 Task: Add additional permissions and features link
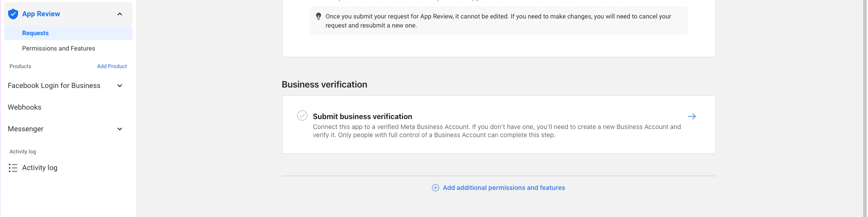pos(504,188)
